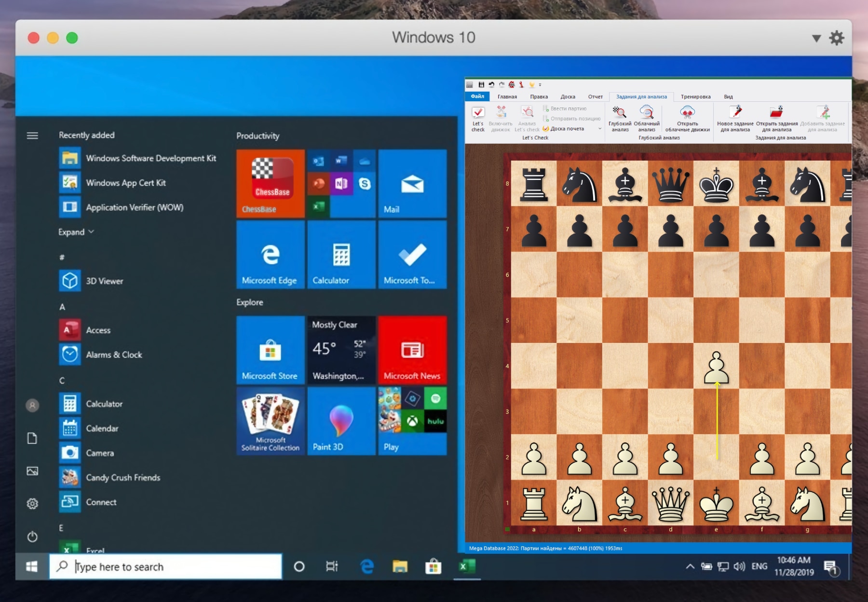Open Documents icon in Start sidebar
Image resolution: width=868 pixels, height=602 pixels.
tap(32, 438)
